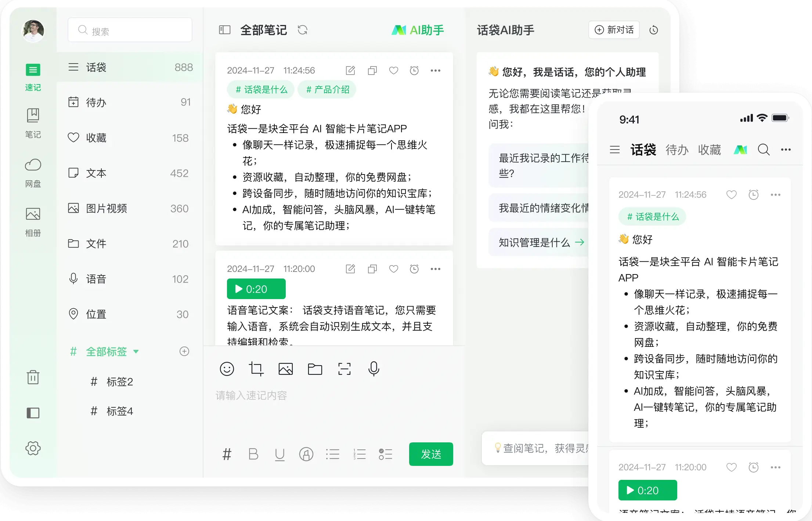
Task: Select the 速记 icon in left sidebar
Action: 33,70
